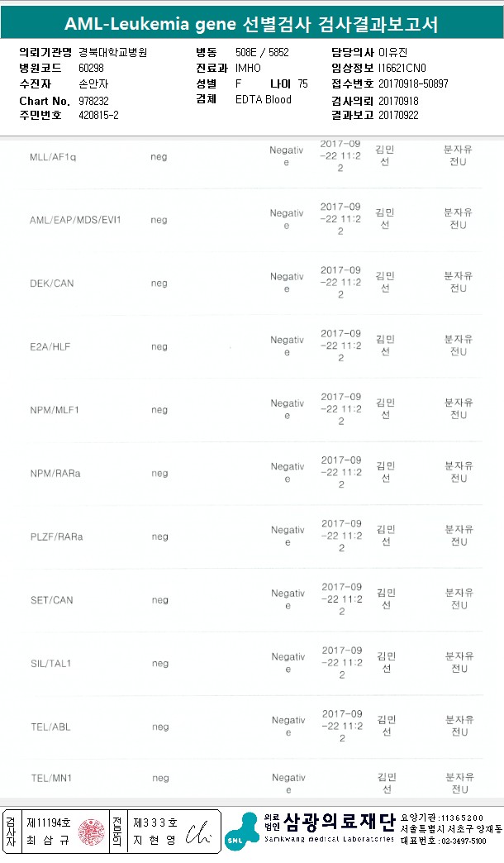The image size is (504, 863).
Task: Click the Negative result for NPM/RARa
Action: [x=288, y=473]
